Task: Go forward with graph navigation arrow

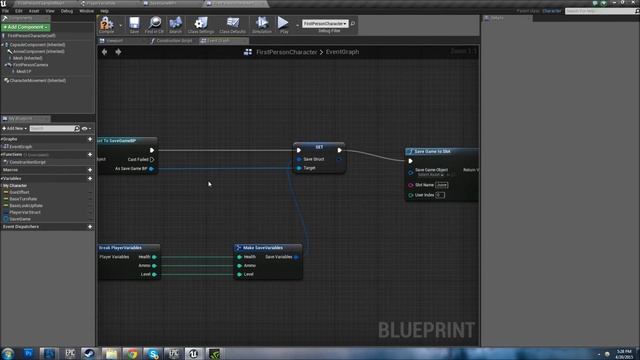Action: (x=118, y=52)
